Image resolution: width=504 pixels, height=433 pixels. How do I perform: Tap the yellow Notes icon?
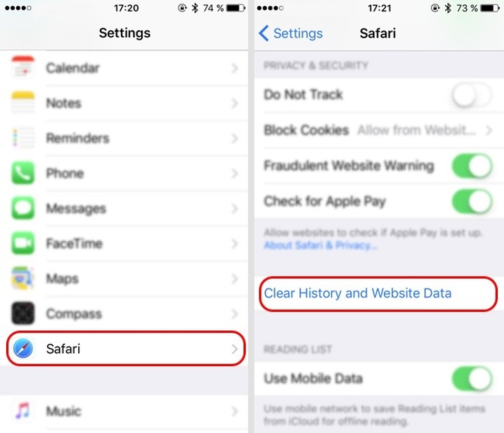point(23,102)
